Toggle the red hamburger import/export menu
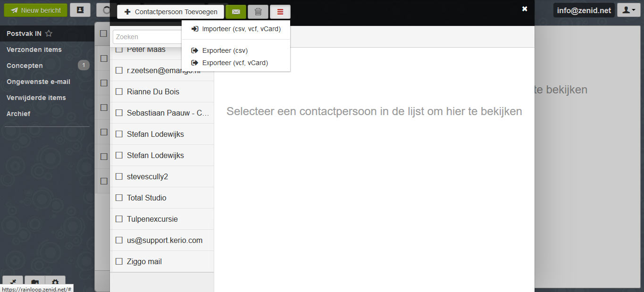The width and height of the screenshot is (644, 292). point(280,12)
